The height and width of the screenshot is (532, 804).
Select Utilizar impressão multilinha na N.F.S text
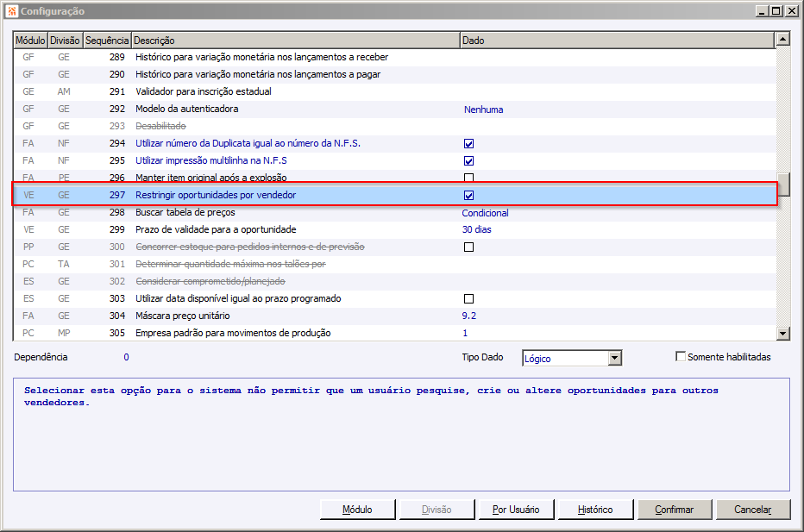pyautogui.click(x=211, y=161)
